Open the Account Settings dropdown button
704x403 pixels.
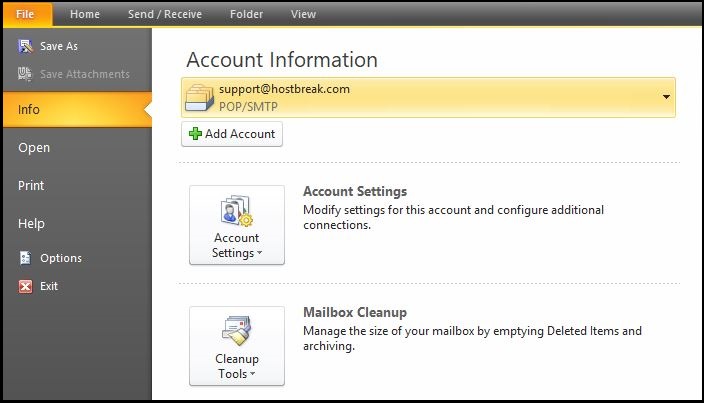click(237, 225)
